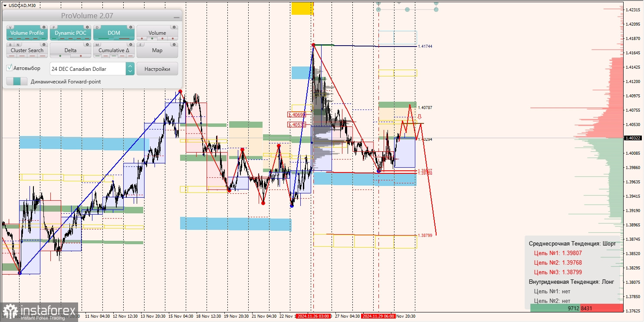
Task: Activate the Volume button
Action: (157, 33)
